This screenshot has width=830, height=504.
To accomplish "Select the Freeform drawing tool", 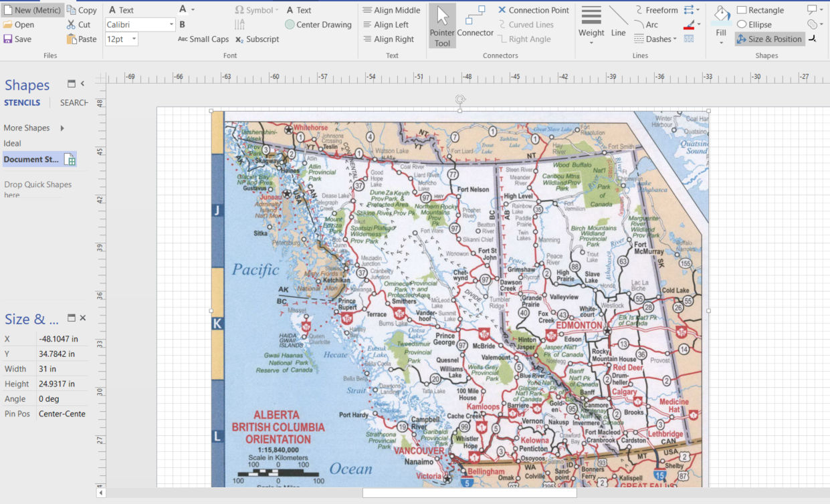I will click(x=655, y=10).
